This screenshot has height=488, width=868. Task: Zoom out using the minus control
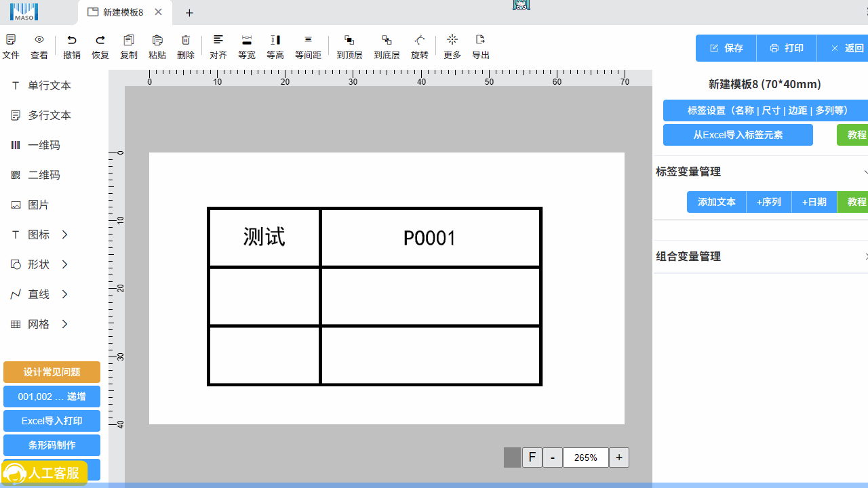tap(552, 457)
